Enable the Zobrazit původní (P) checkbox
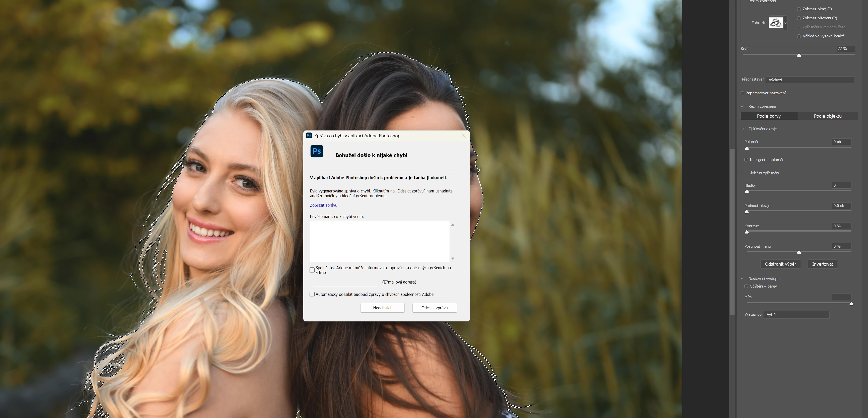868x418 pixels. 799,18
